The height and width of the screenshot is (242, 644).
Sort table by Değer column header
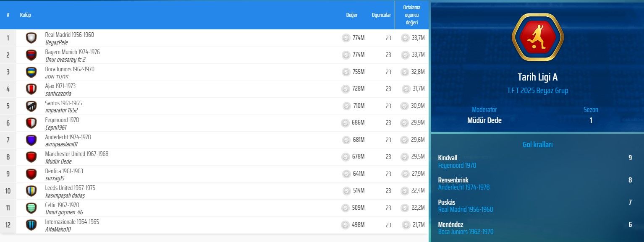pyautogui.click(x=352, y=15)
